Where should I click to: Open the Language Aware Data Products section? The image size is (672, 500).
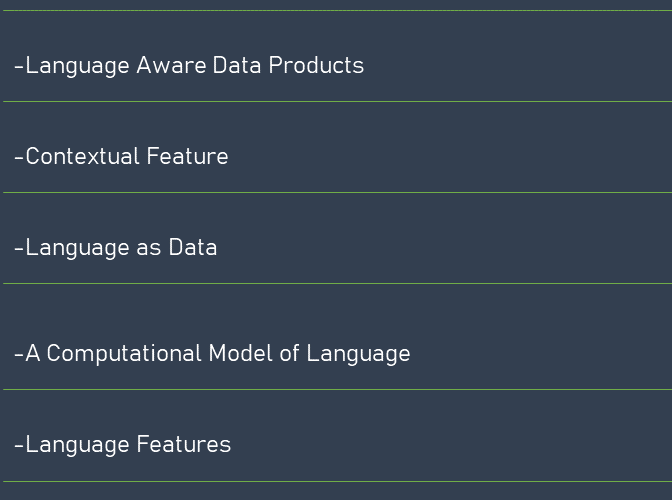pos(189,66)
